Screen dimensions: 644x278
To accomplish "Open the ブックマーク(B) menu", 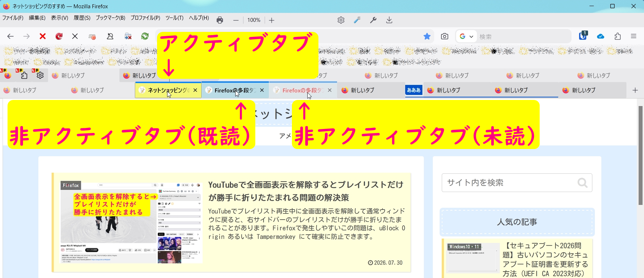I will tap(110, 18).
